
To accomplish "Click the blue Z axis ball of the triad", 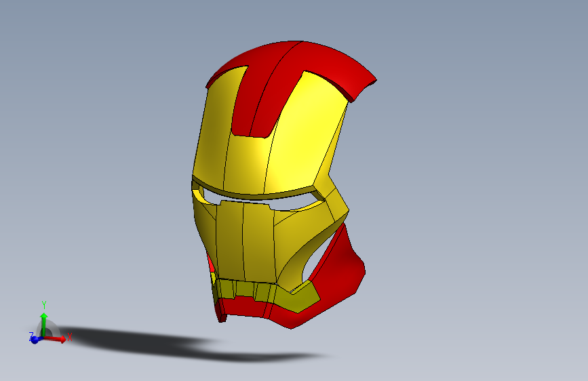I will click(x=35, y=340).
